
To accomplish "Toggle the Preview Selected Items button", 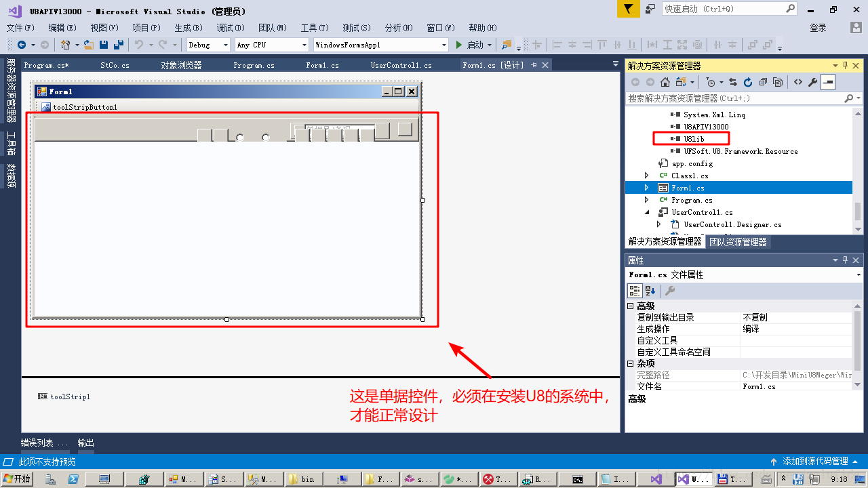I will (828, 82).
